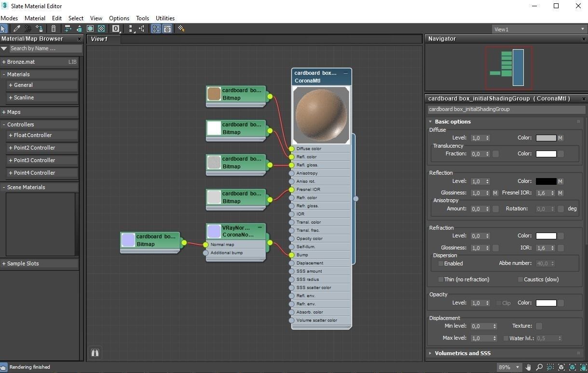The width and height of the screenshot is (588, 373).
Task: Lay out children icon
Action: 142,29
